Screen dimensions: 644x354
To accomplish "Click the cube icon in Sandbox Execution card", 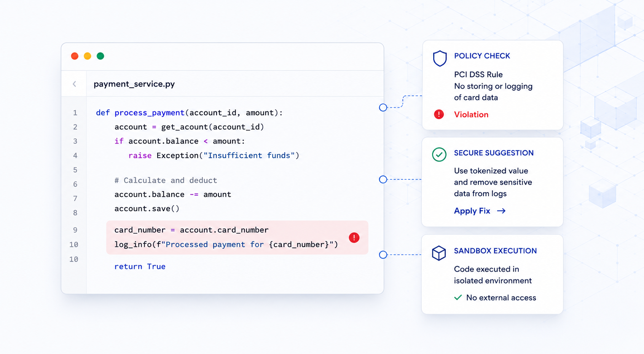I will (x=439, y=253).
